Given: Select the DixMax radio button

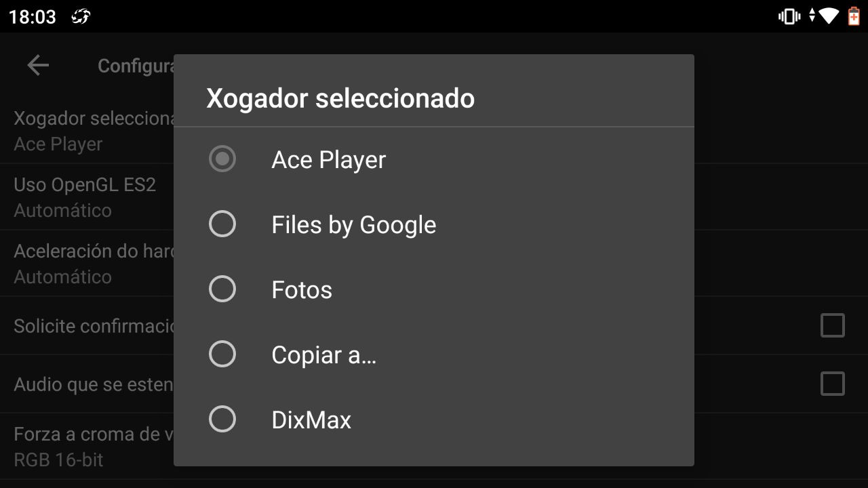Looking at the screenshot, I should (222, 420).
